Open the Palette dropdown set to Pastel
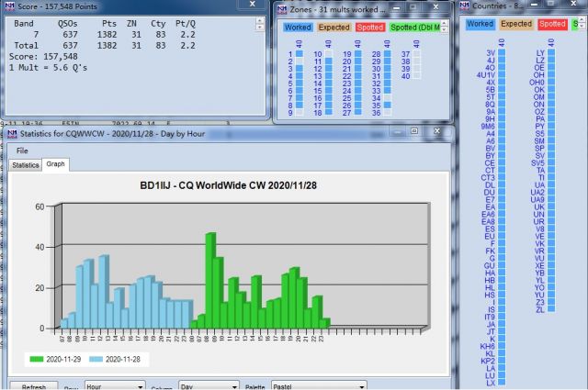Image resolution: width=588 pixels, height=390 pixels. 319,386
